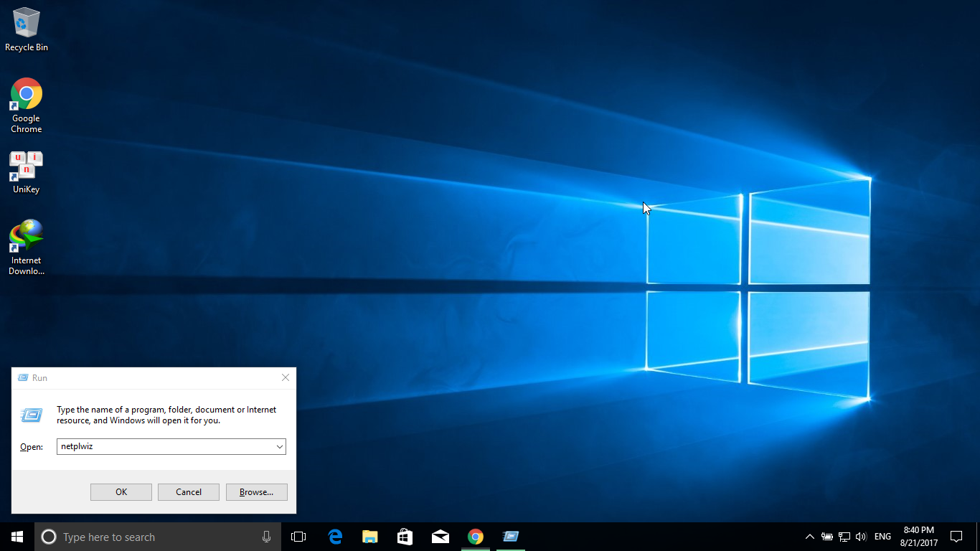
Task: Open the Mail app from the taskbar
Action: (440, 537)
